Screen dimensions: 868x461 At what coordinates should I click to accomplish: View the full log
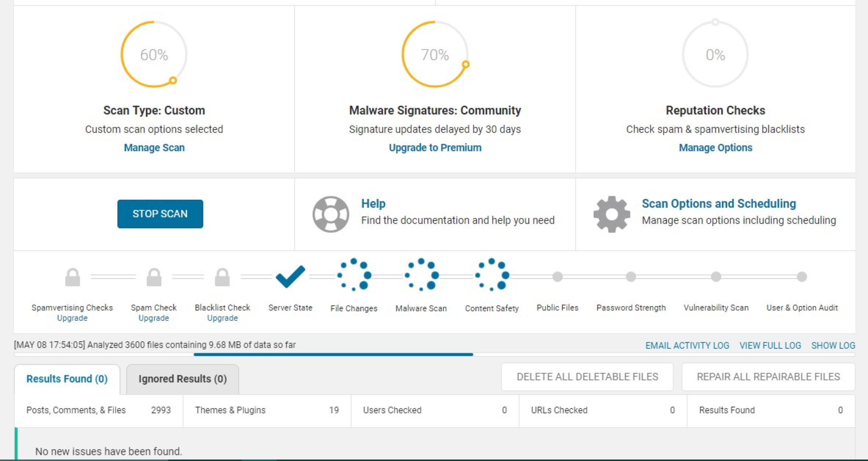[770, 345]
